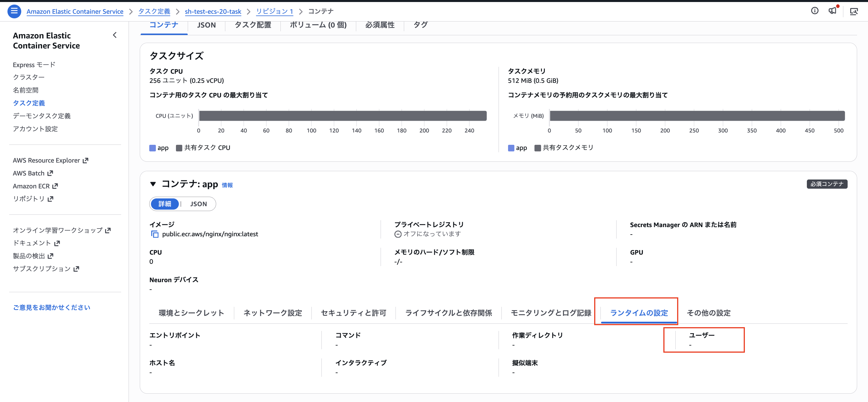Click the app legend swatch under CPU chart
This screenshot has height=402, width=868.
coord(153,148)
